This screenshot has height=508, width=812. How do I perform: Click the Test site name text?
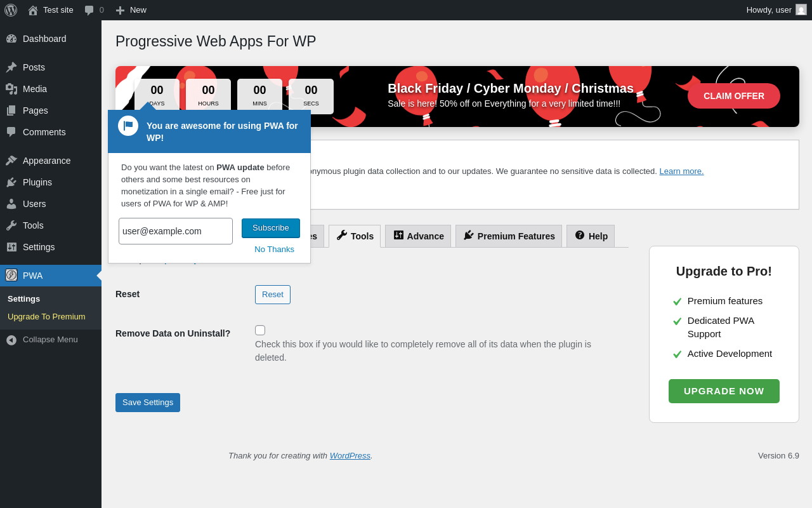pos(58,10)
